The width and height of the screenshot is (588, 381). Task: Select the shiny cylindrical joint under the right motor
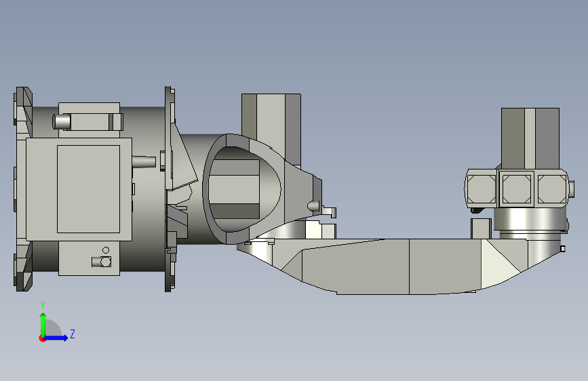tap(530, 219)
